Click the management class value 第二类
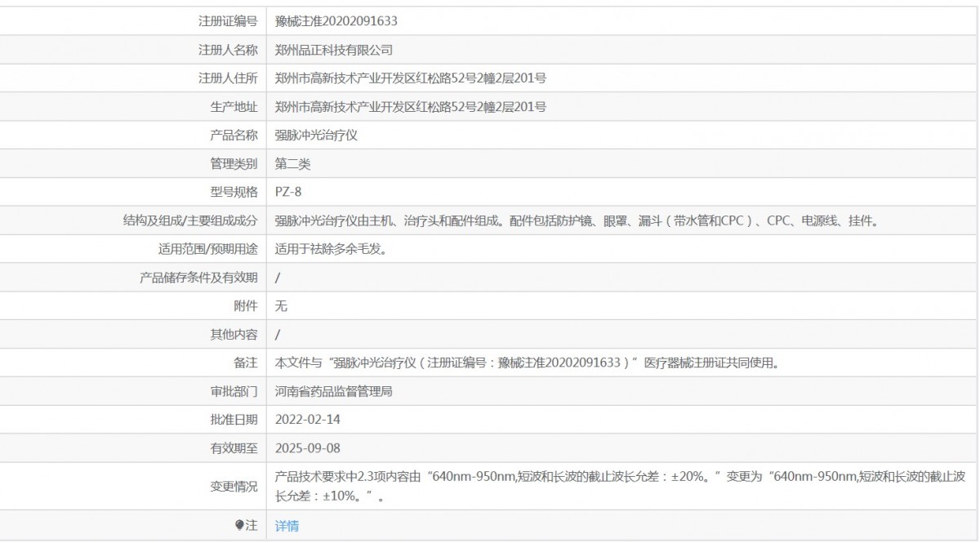The image size is (980, 543). click(x=292, y=164)
